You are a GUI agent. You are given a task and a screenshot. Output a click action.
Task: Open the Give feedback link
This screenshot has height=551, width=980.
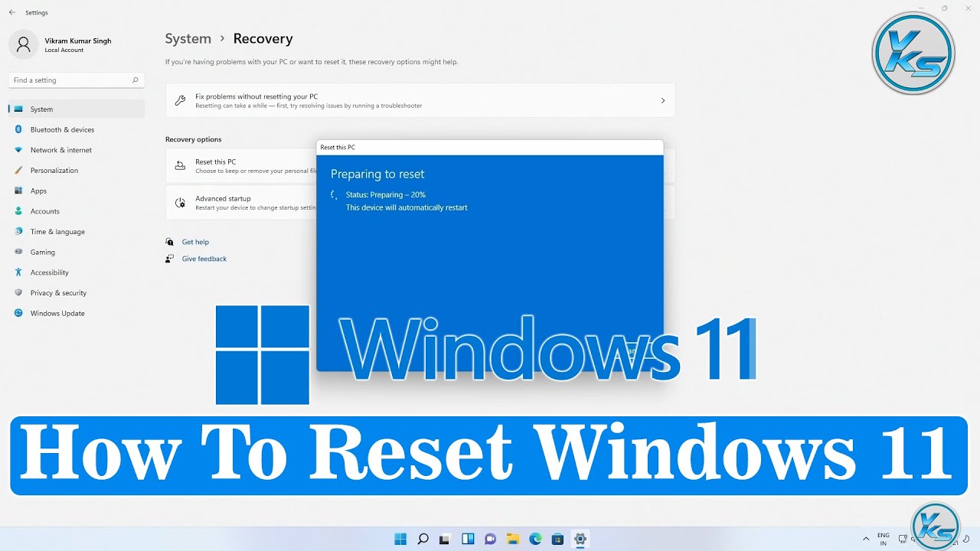(x=204, y=259)
